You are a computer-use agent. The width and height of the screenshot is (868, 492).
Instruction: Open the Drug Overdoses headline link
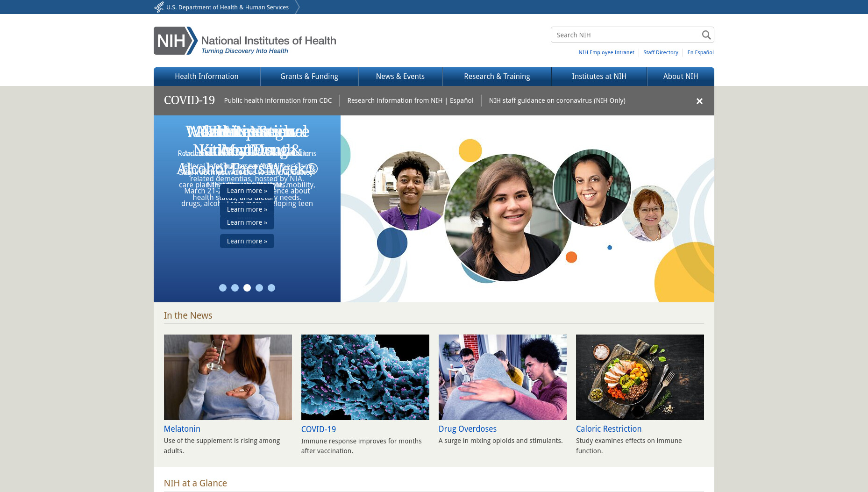(468, 428)
